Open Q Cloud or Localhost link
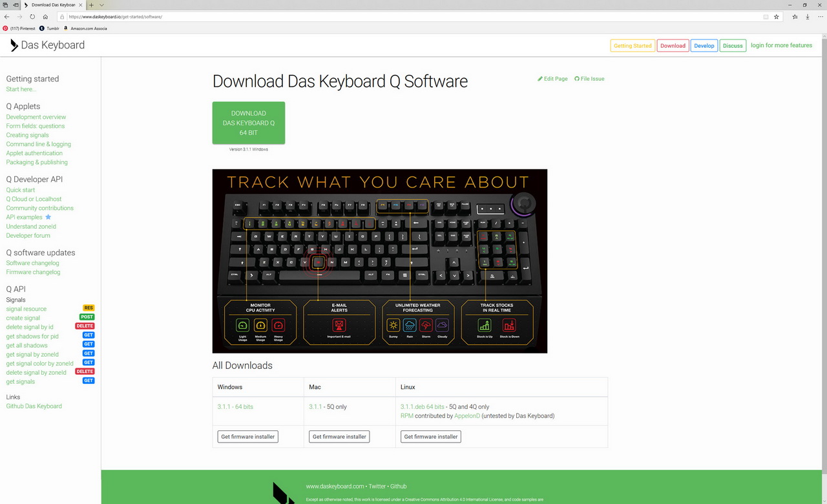This screenshot has width=827, height=504. (x=34, y=199)
